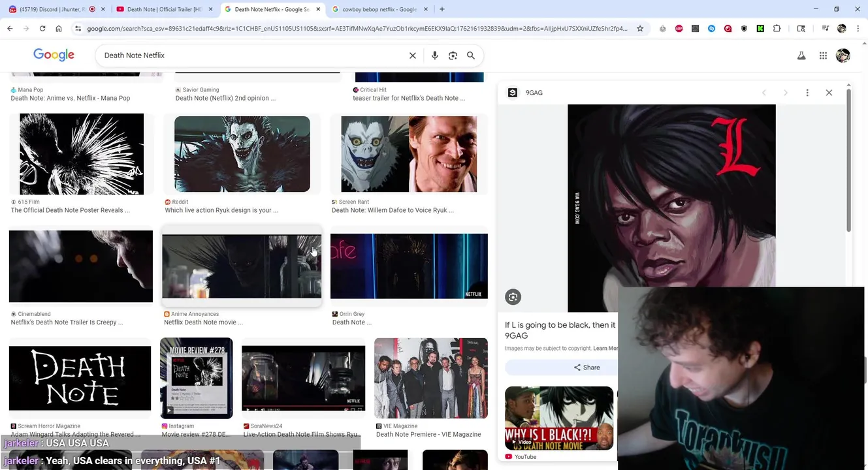Open Instagram Movie review #278 image
868x470 pixels.
(x=196, y=378)
